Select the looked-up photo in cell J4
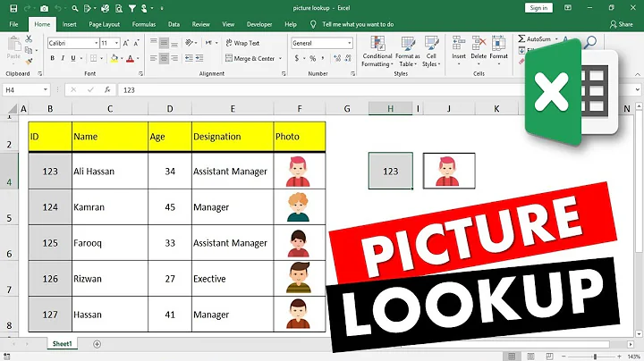Viewport: 644px width, 361px height. click(449, 171)
